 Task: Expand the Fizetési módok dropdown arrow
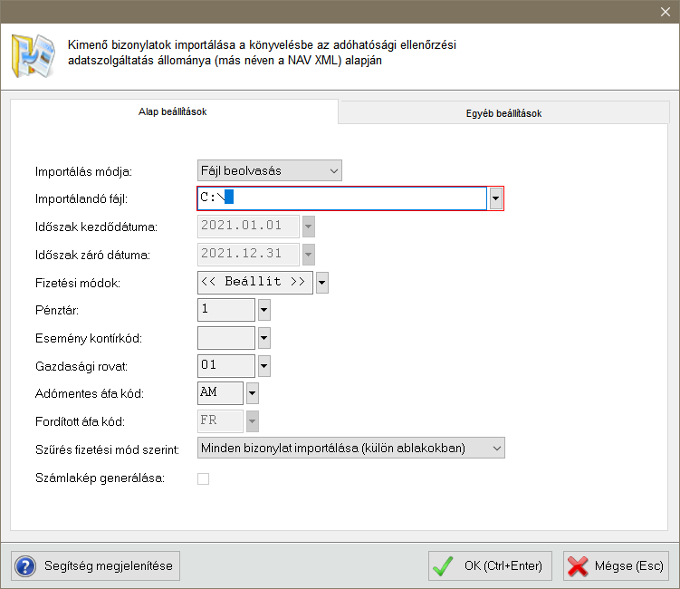pos(322,283)
